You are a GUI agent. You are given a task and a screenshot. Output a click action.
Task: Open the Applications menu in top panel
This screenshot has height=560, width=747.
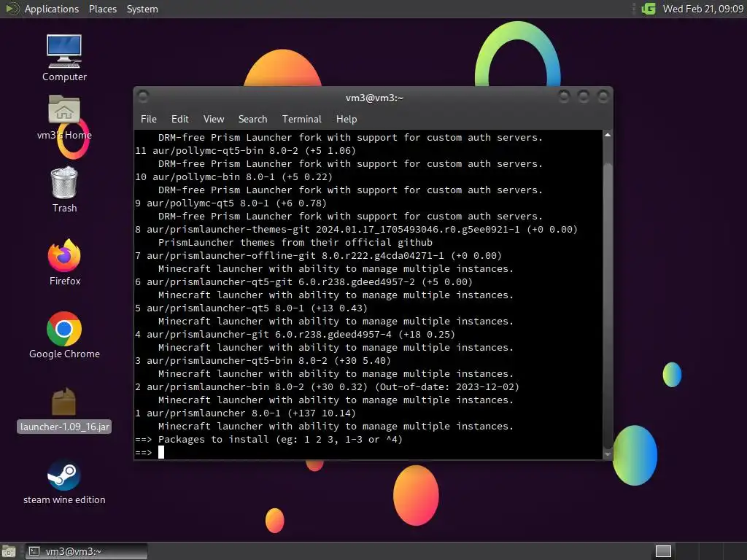(52, 9)
